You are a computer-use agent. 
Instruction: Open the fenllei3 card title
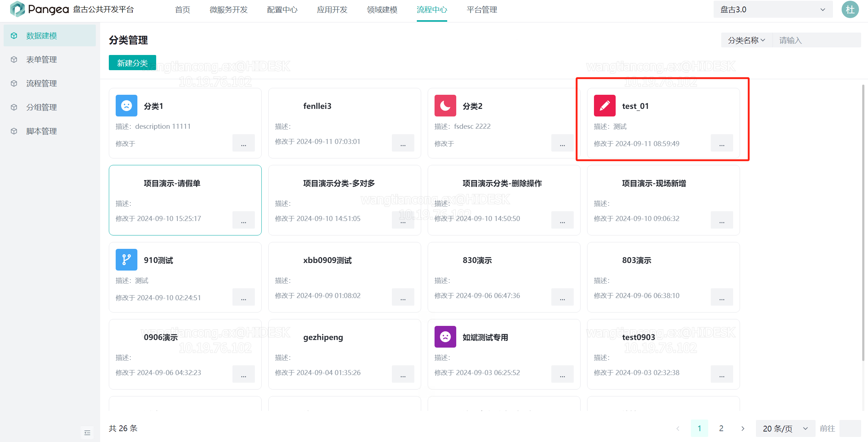click(317, 106)
